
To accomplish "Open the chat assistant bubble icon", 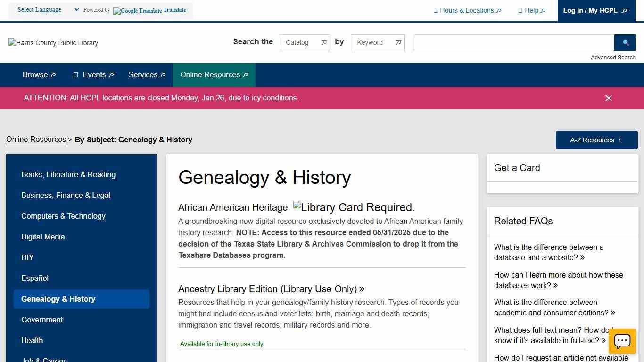I will point(622,341).
